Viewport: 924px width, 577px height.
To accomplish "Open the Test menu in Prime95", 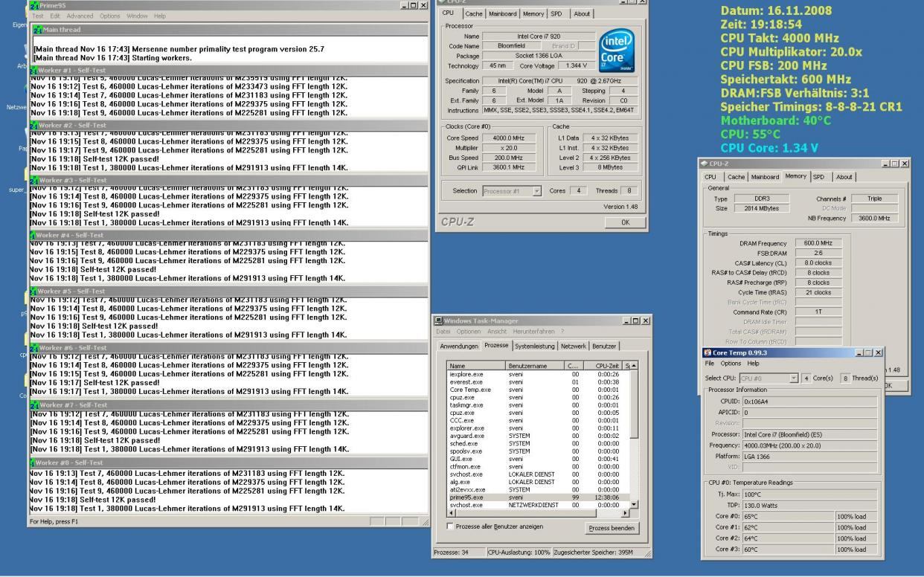I will pyautogui.click(x=38, y=16).
